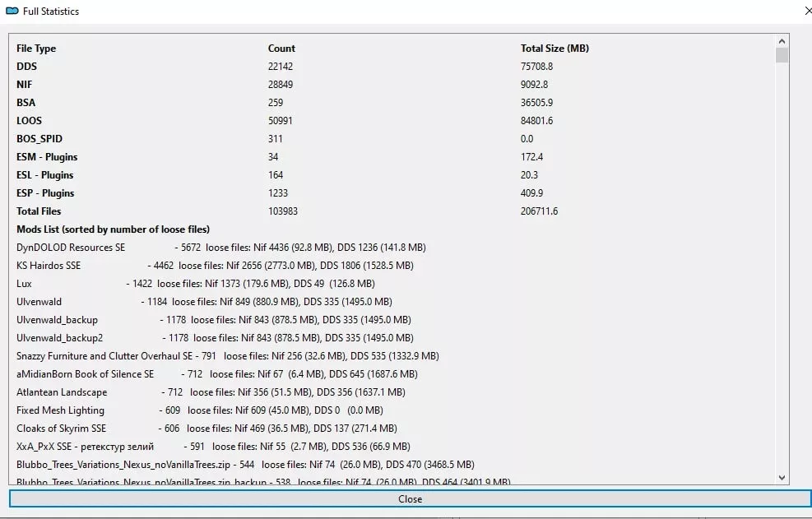Select the Lux mod entry
This screenshot has width=812, height=519.
point(196,284)
